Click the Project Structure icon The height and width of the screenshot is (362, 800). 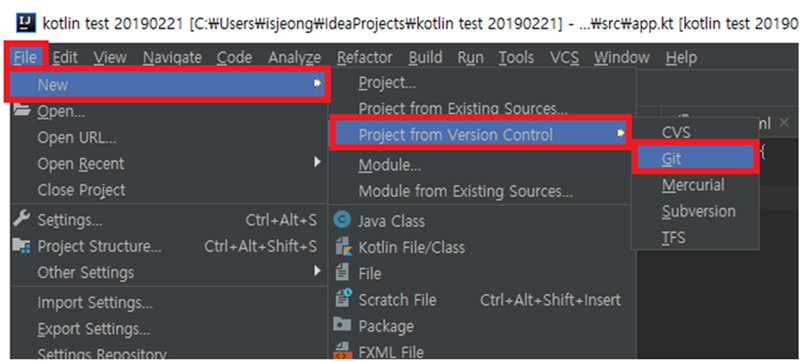pos(21,246)
